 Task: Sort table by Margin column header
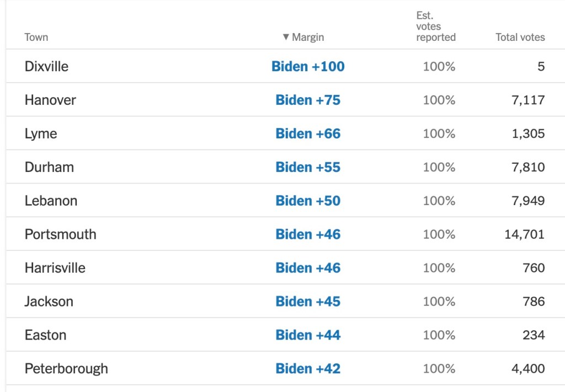(303, 37)
